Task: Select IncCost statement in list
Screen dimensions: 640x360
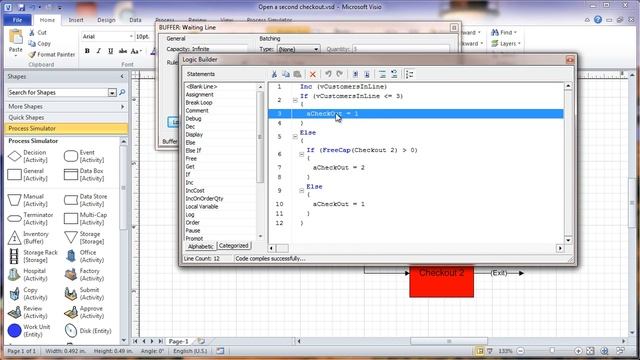Action: coord(195,191)
